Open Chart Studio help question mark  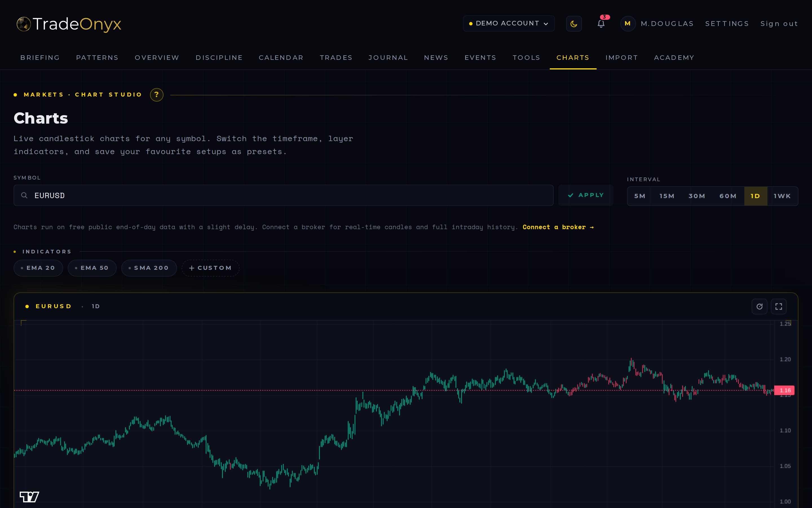click(x=157, y=95)
